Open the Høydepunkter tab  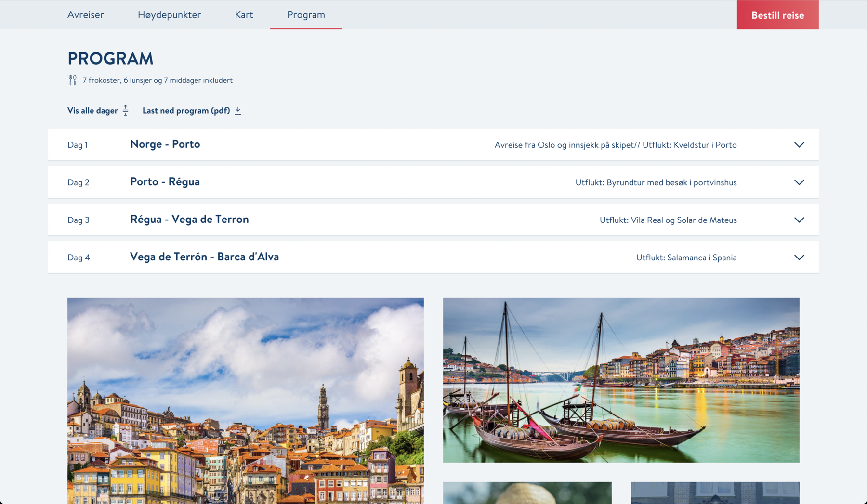(169, 15)
